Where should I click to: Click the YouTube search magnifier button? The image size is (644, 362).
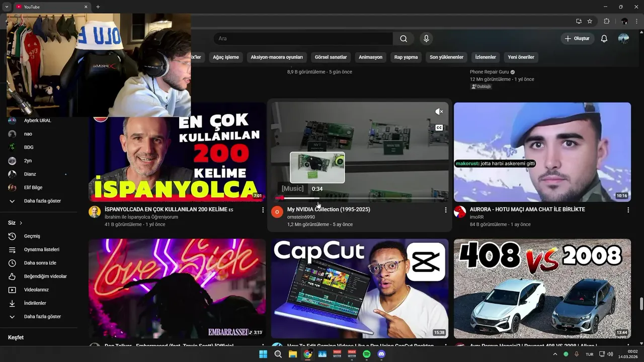[404, 39]
